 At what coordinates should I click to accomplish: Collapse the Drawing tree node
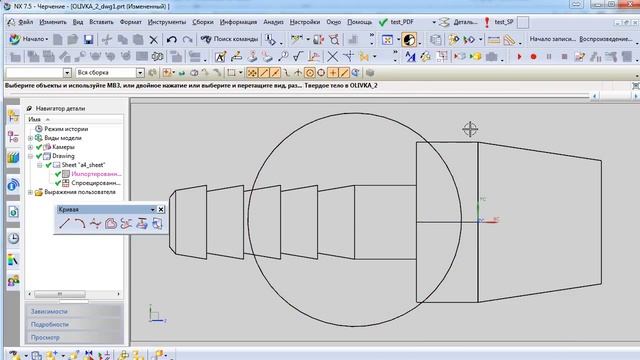(x=31, y=156)
